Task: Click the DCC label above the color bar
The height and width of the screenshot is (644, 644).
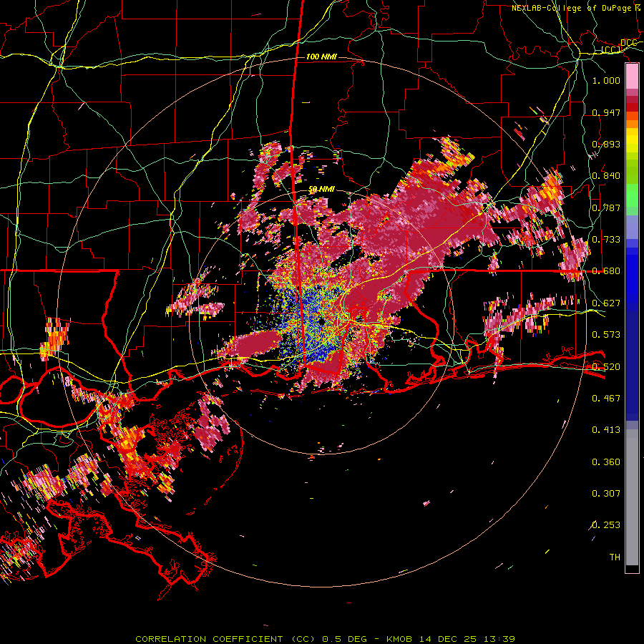Action: point(629,43)
